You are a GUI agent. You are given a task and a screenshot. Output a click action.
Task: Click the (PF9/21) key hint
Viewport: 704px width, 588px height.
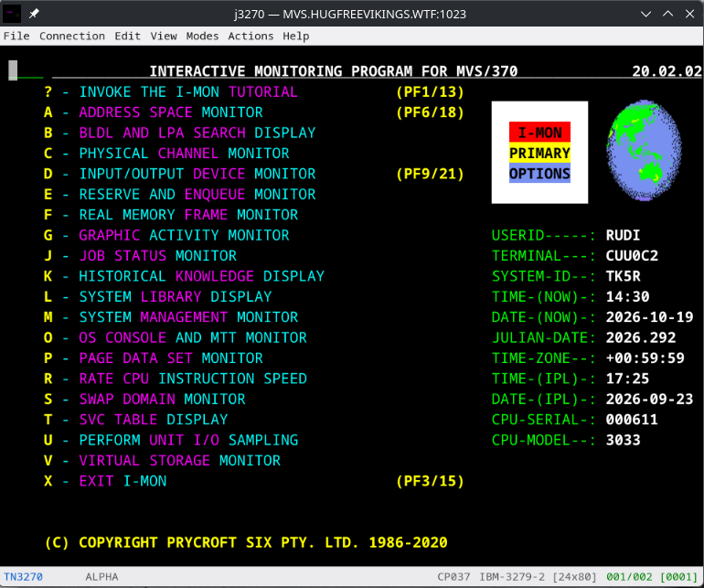tap(430, 174)
